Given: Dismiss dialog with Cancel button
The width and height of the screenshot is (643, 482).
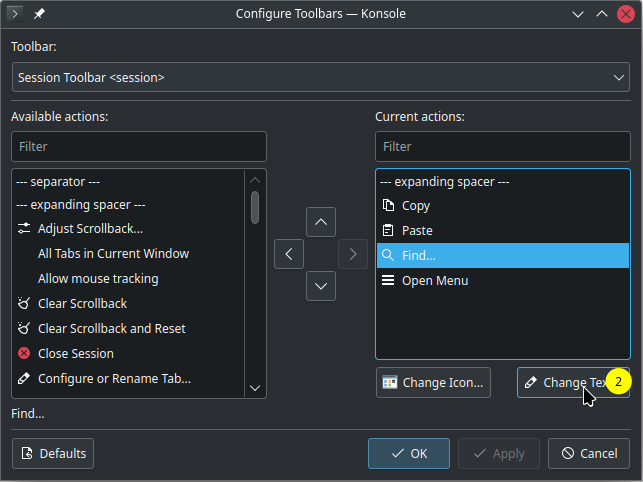Looking at the screenshot, I should point(589,454).
